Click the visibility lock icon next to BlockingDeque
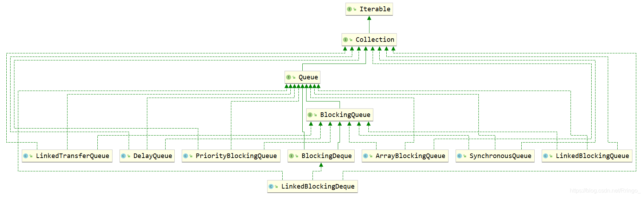The width and height of the screenshot is (644, 197). coord(297,156)
